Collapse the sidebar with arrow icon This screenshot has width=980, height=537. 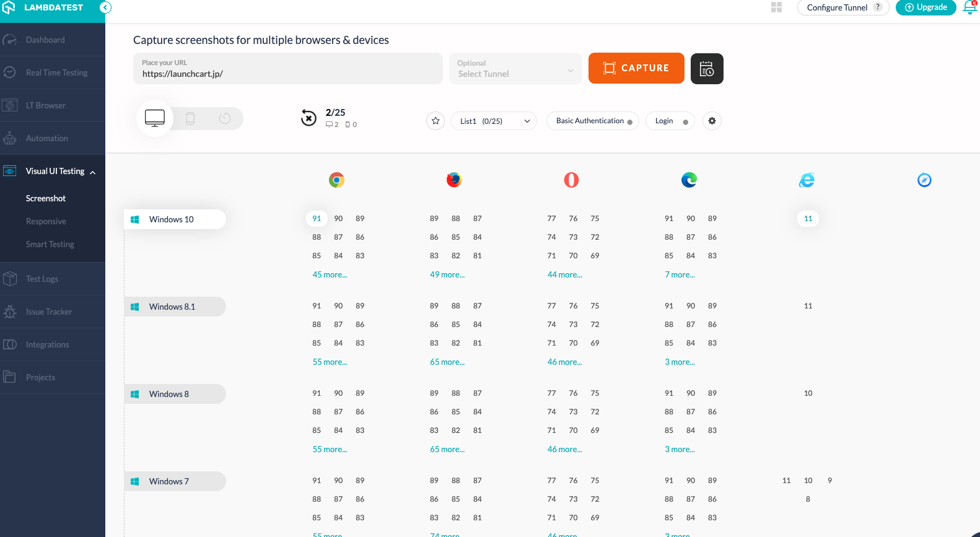coord(105,7)
